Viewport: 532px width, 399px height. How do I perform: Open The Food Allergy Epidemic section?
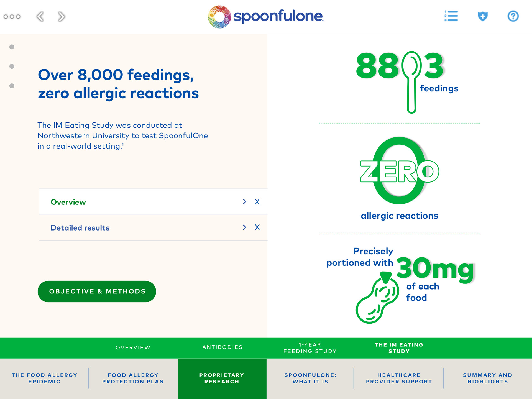click(44, 378)
